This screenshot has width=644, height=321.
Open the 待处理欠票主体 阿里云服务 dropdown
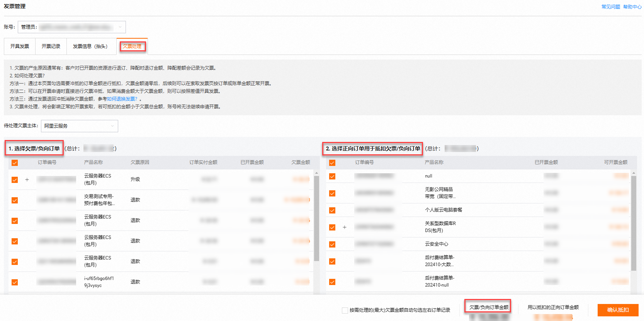80,126
